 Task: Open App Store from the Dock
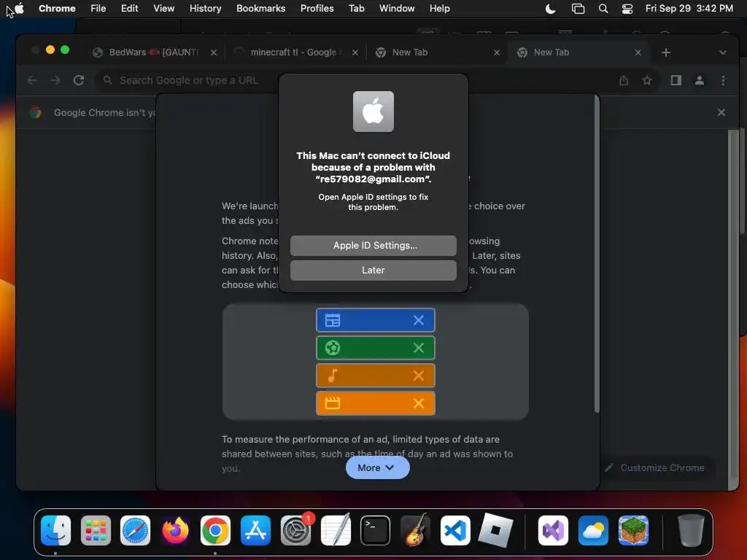255,529
